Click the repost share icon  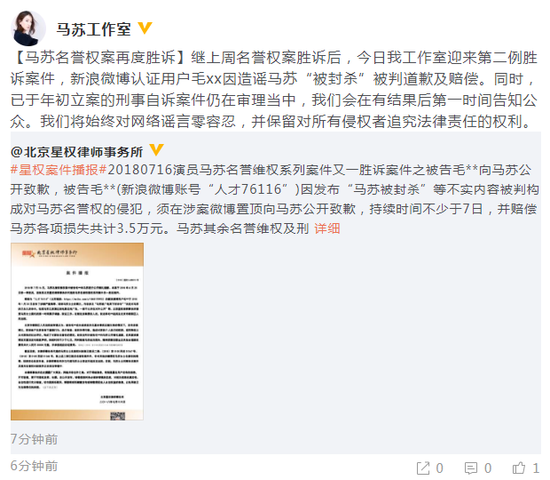423,468
